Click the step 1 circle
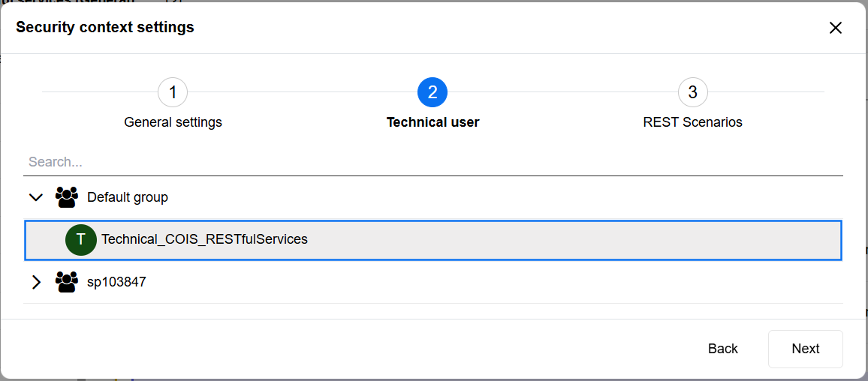 click(x=173, y=92)
